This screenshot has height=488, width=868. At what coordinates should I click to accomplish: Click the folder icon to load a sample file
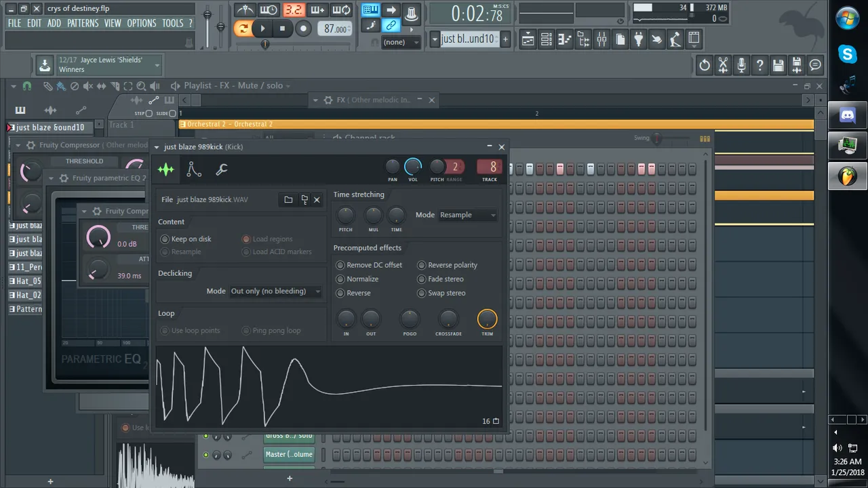click(288, 200)
